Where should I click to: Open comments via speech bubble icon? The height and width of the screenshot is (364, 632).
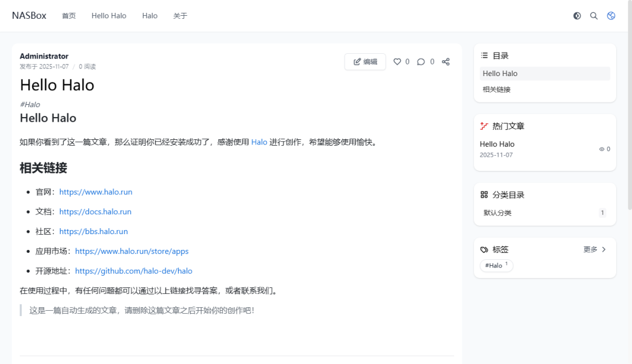point(421,61)
